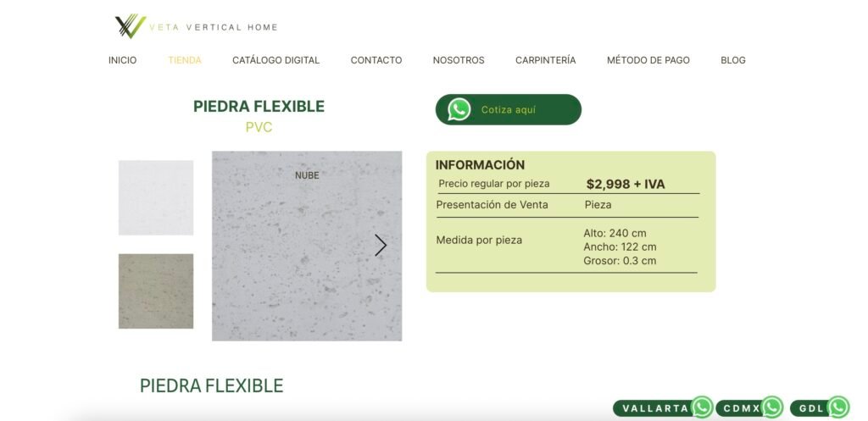
Task: Click the Veta Vertical Home logo
Action: [196, 26]
